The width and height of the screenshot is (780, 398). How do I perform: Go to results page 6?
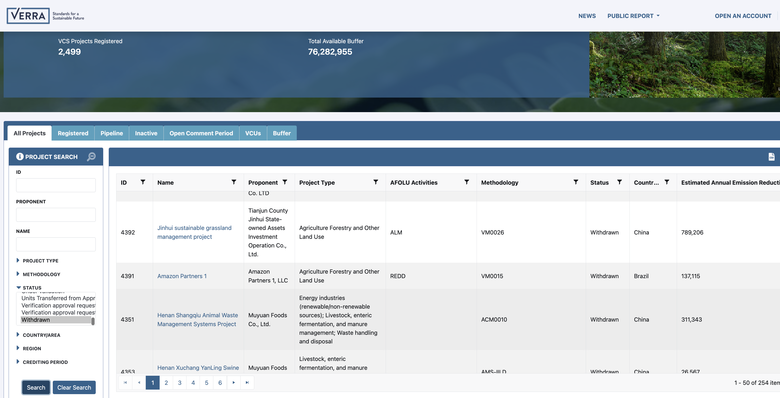click(220, 383)
